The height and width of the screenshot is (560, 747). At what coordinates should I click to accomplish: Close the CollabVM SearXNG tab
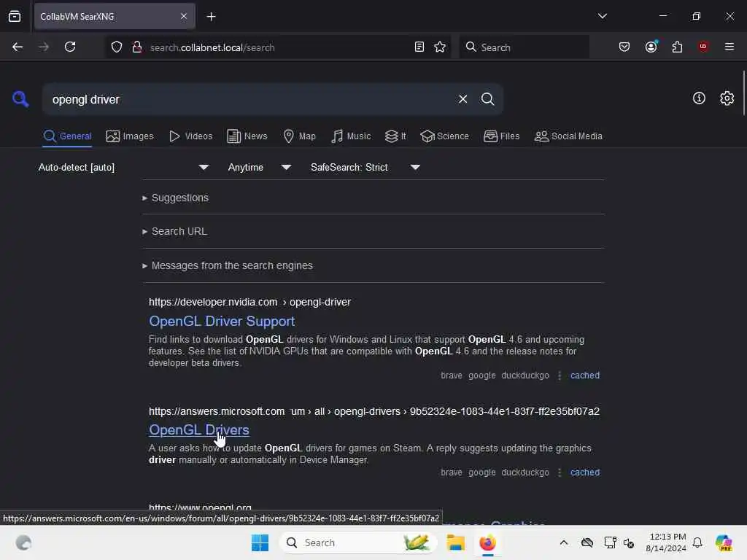[x=184, y=17]
